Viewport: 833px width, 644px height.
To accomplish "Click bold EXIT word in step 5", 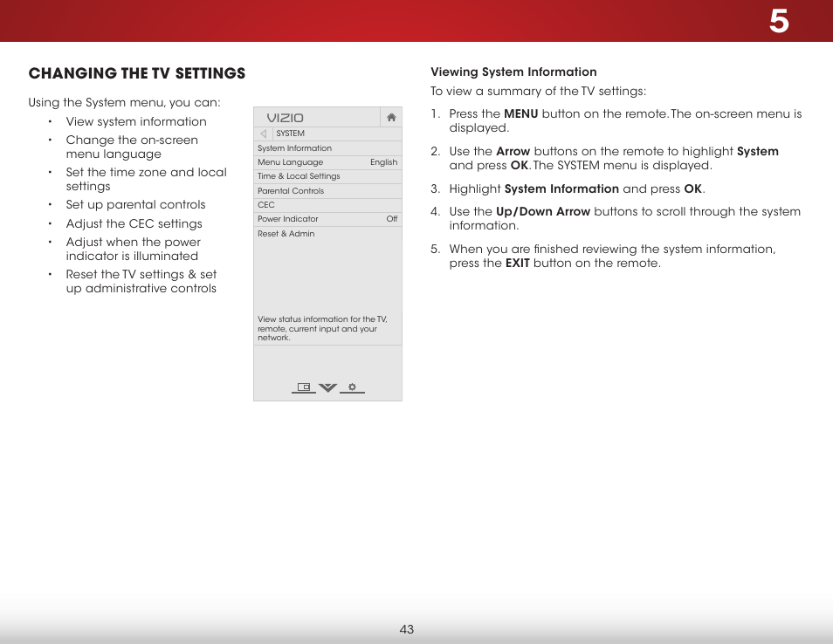I will tap(518, 263).
